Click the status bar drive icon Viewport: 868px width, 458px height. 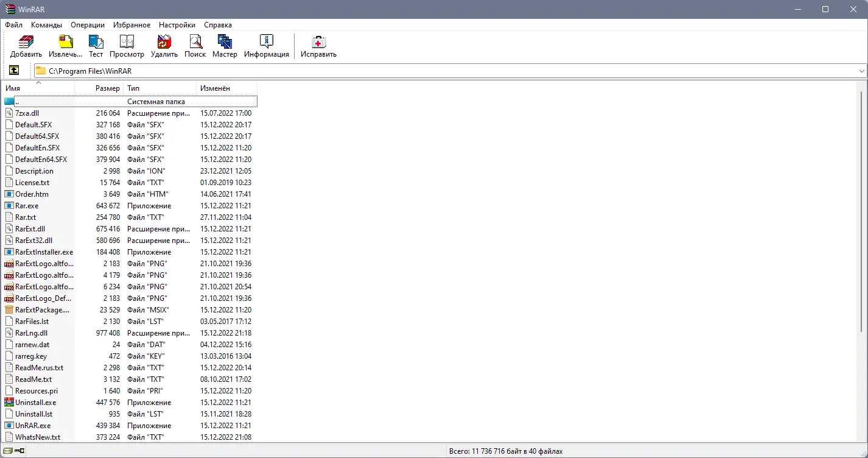[8, 451]
